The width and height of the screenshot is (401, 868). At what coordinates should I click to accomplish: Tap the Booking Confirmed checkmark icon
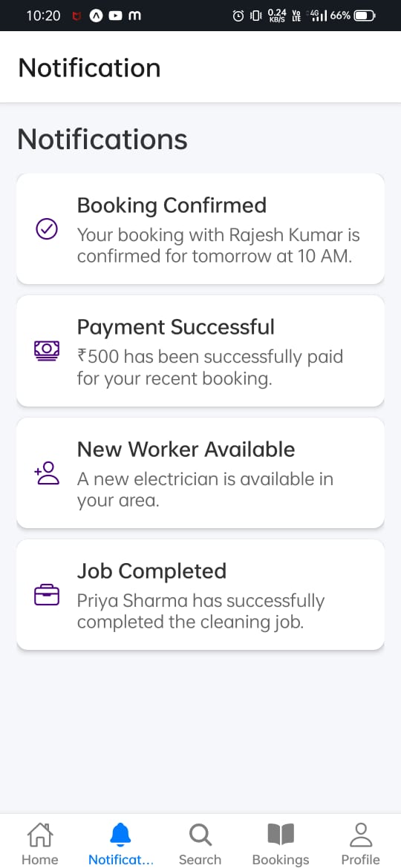[47, 229]
